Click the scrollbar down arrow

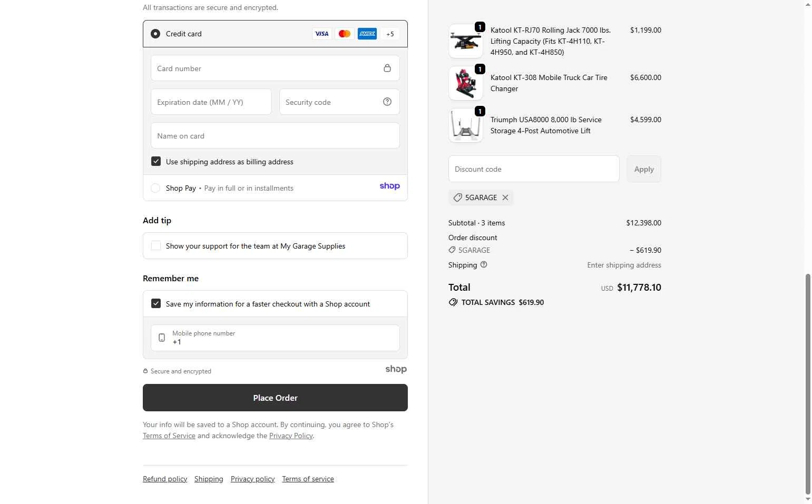click(808, 499)
